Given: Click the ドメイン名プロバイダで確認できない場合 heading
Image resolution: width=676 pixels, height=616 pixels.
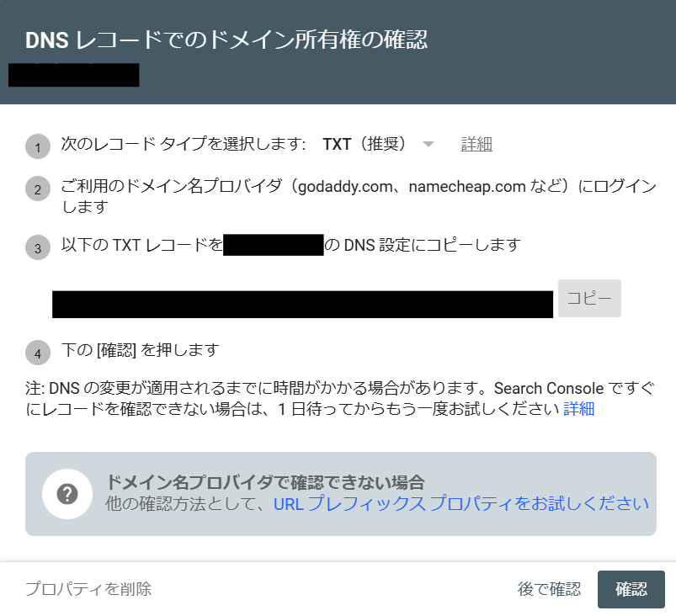Looking at the screenshot, I should pos(265,482).
